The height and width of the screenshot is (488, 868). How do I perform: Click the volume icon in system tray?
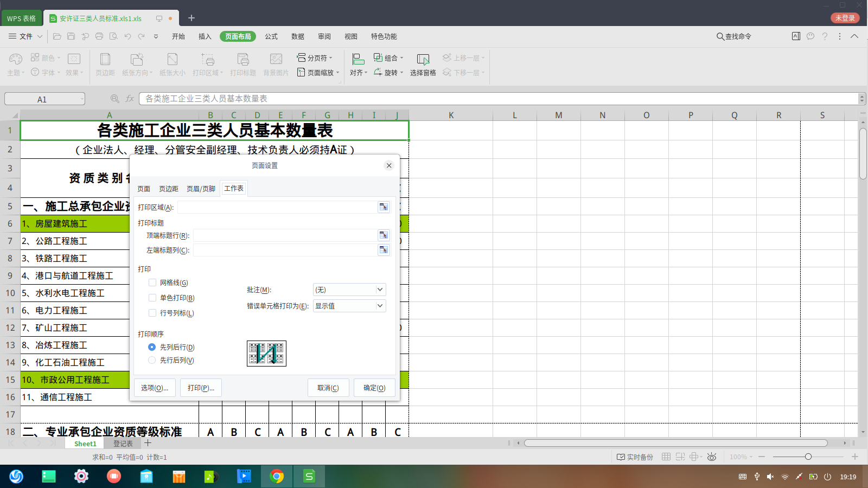tap(770, 477)
